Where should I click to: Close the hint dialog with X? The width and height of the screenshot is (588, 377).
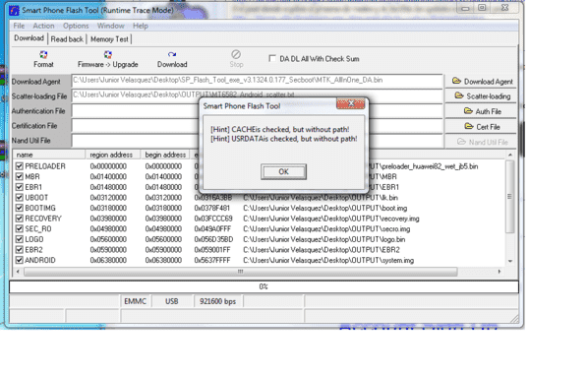351,103
